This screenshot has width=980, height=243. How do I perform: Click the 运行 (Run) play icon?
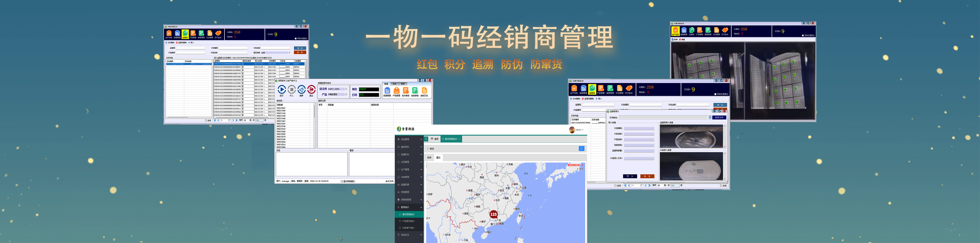click(x=282, y=89)
